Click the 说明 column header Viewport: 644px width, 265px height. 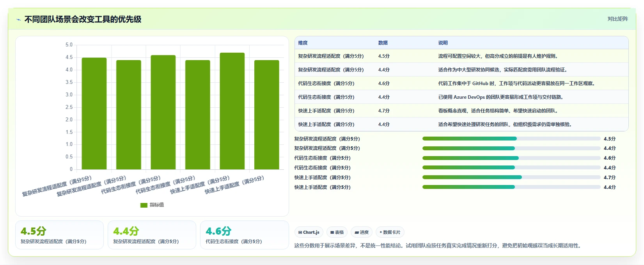coord(443,43)
